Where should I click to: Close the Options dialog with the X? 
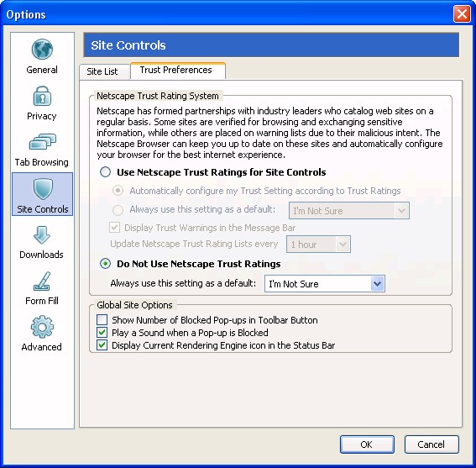click(462, 14)
